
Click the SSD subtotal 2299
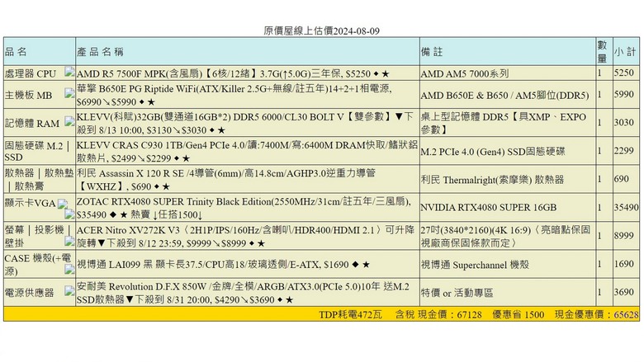pos(624,150)
